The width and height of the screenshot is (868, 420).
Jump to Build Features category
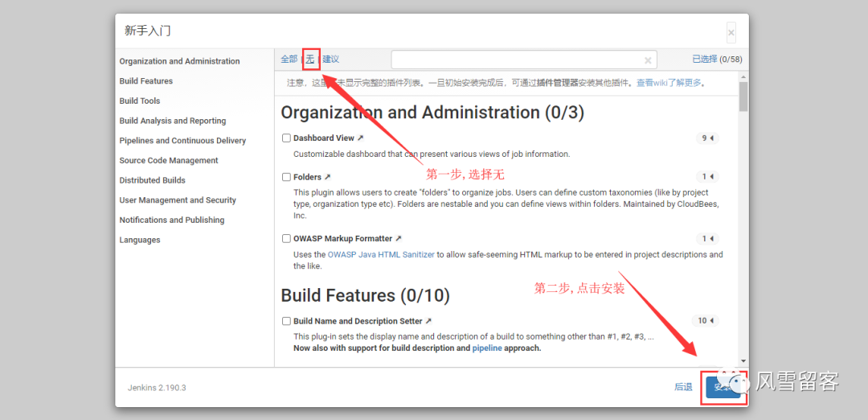click(x=146, y=81)
